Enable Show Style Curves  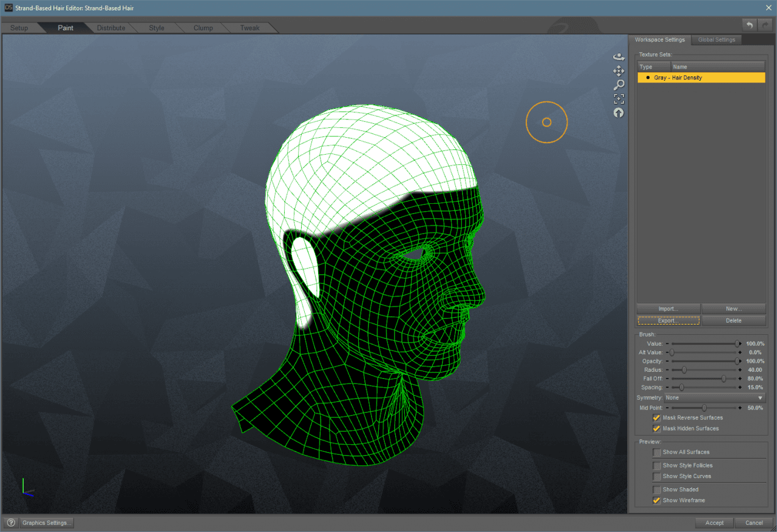656,476
